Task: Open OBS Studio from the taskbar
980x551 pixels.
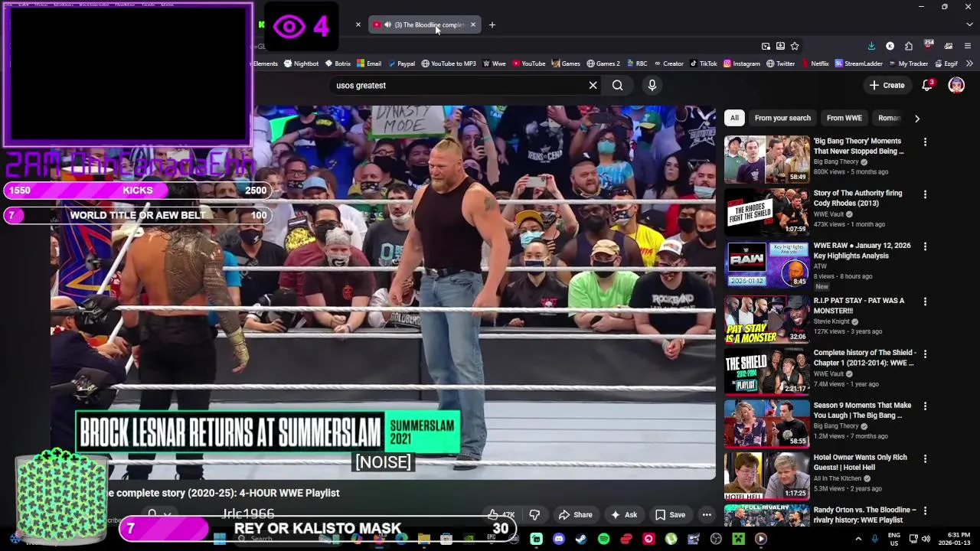Action: pos(716,539)
